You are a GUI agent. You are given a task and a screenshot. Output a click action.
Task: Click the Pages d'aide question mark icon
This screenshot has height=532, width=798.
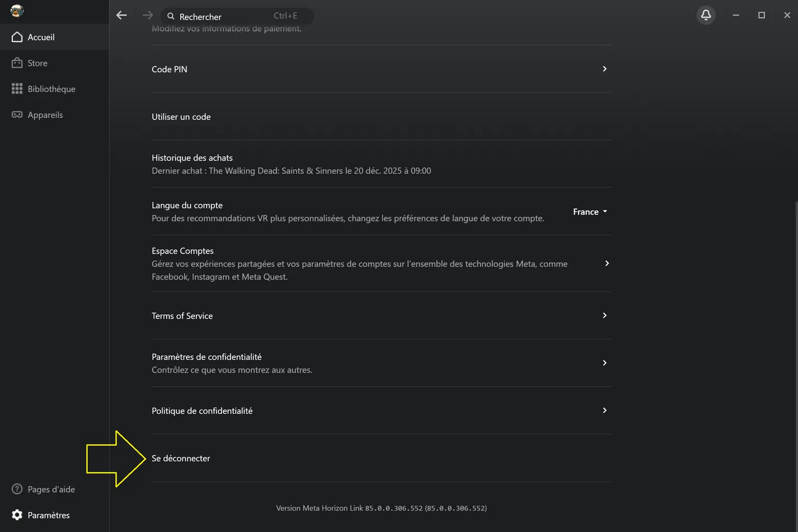[17, 489]
